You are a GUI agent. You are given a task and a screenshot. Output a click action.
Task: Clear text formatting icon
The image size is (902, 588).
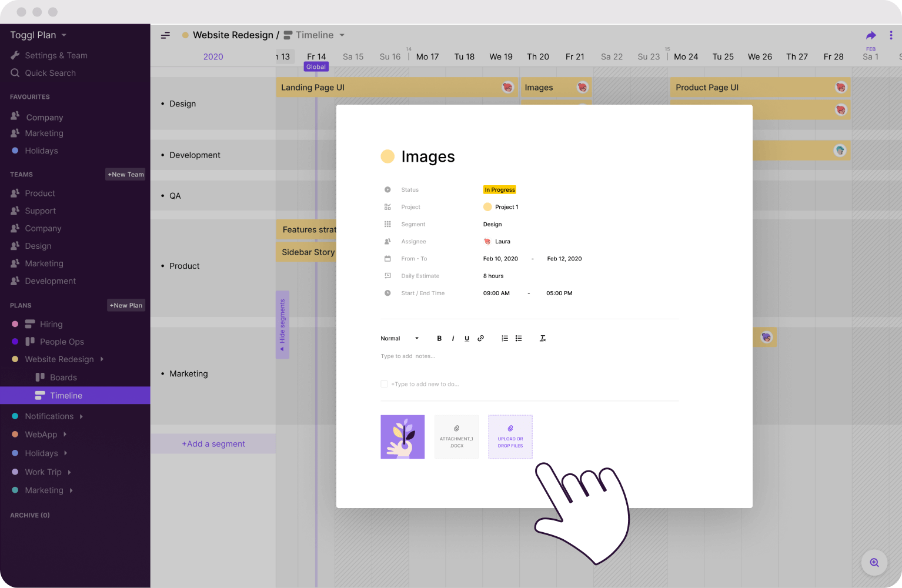pos(543,339)
